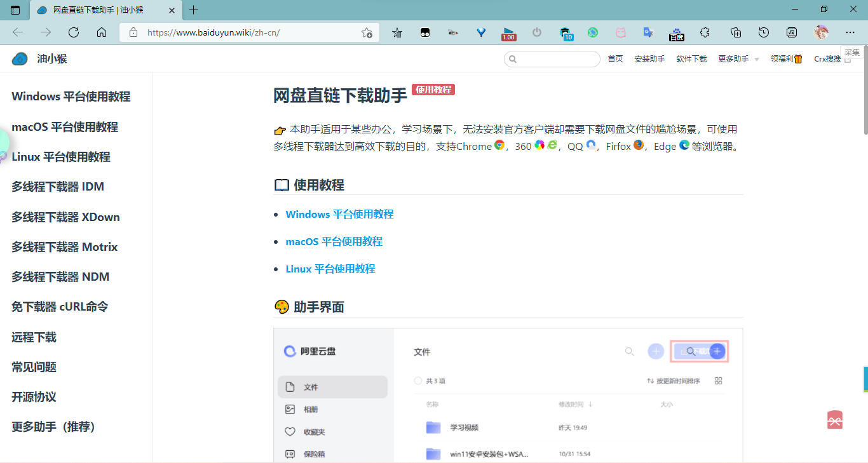Open the user profile avatar

pyautogui.click(x=821, y=32)
